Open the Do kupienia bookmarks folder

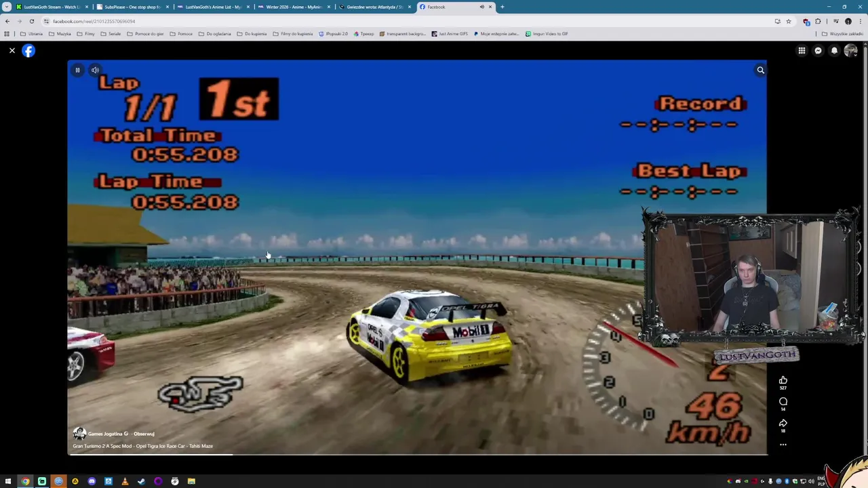[x=252, y=34]
